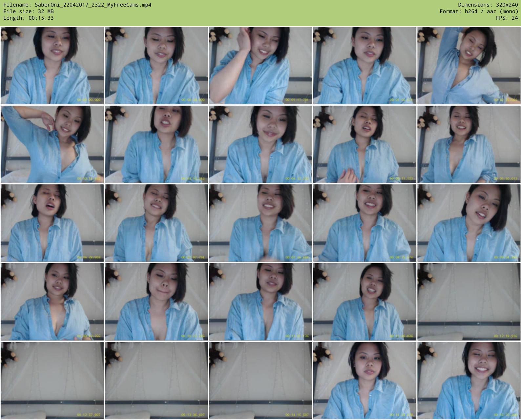
Task: Select the Length 00:15:33 text
Action: (29, 18)
